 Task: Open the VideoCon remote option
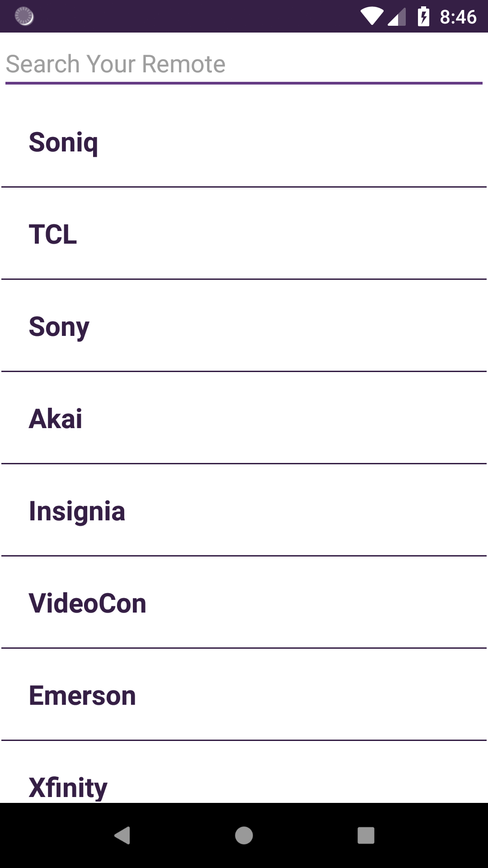click(x=244, y=603)
